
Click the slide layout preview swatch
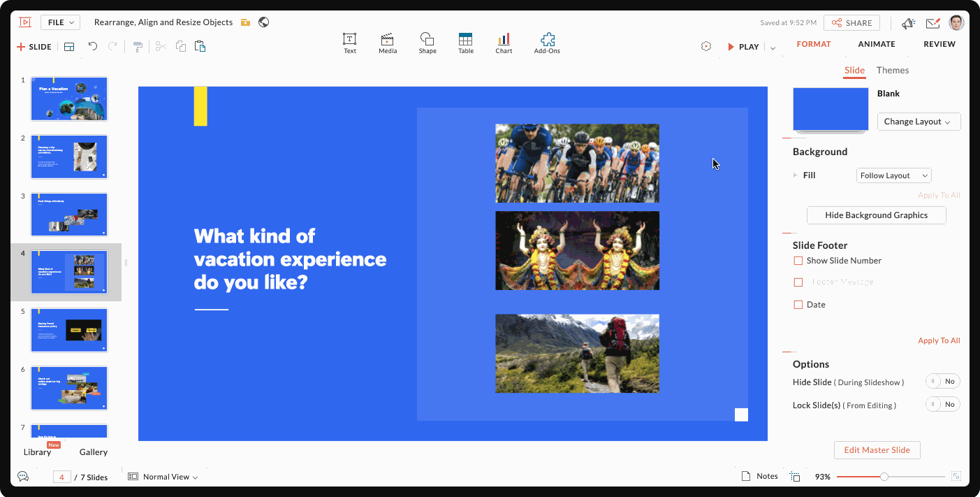click(830, 110)
